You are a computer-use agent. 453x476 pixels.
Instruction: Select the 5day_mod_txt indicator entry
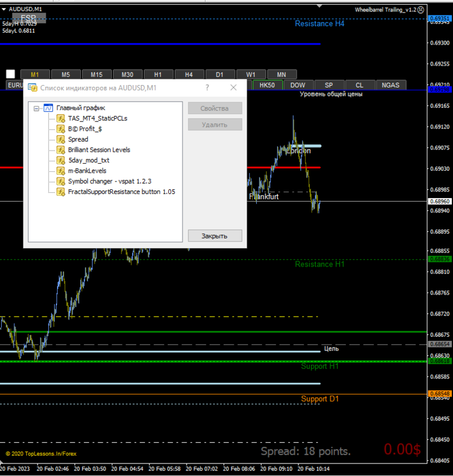89,160
